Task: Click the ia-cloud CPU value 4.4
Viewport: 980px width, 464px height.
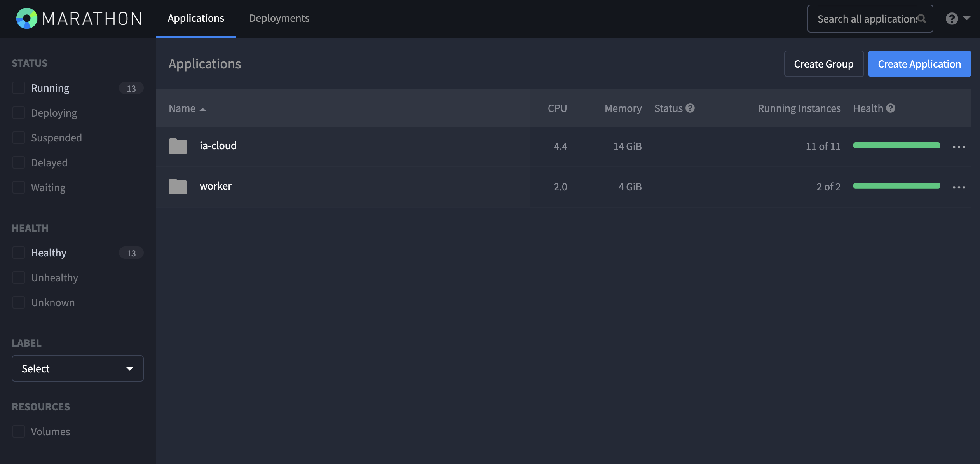Action: (x=560, y=147)
